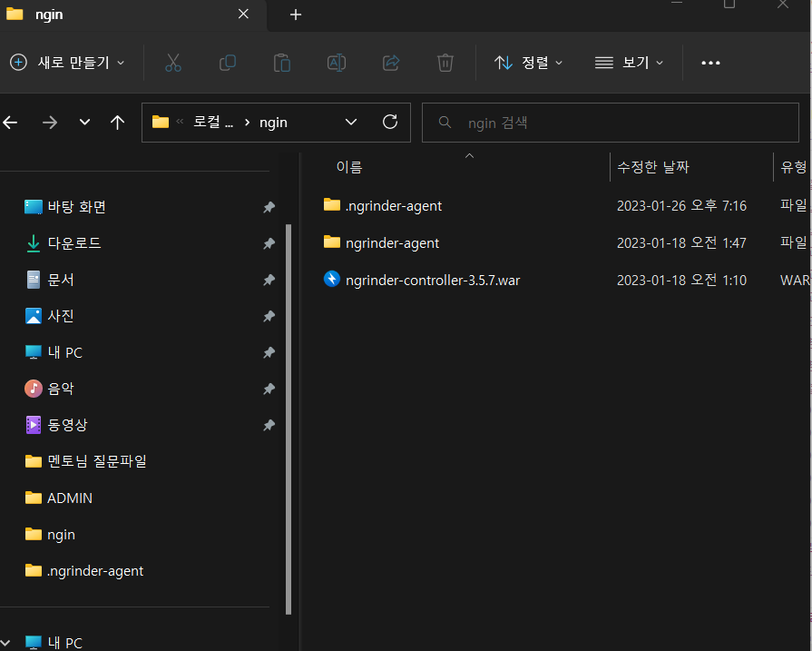The width and height of the screenshot is (812, 651).
Task: Click the ngrinder-agent folder icon in file list
Action: 332,242
